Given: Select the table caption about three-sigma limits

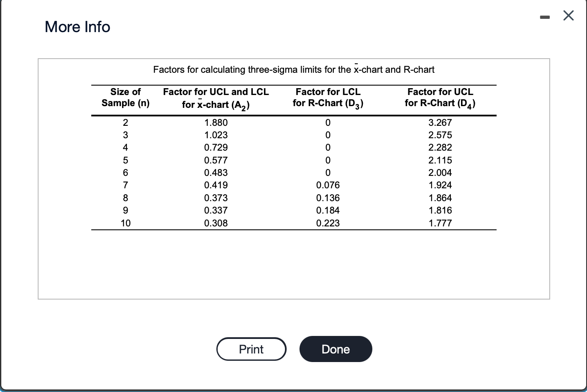Looking at the screenshot, I should point(294,69).
